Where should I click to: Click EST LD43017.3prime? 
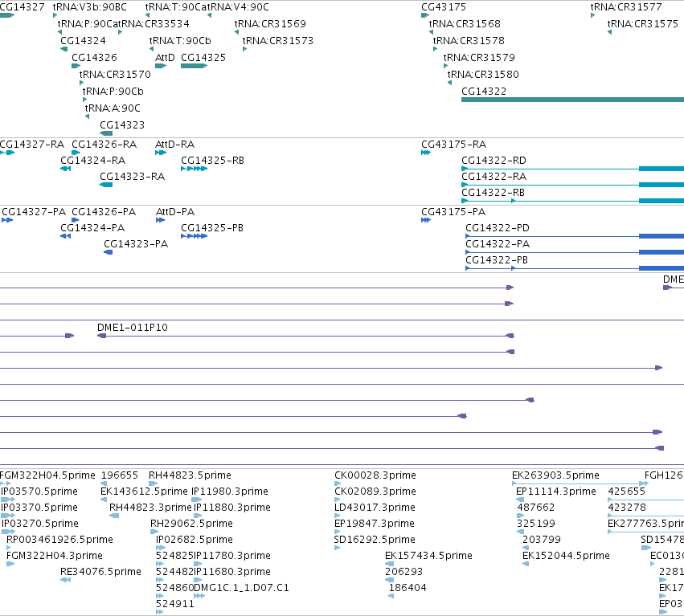338,516
